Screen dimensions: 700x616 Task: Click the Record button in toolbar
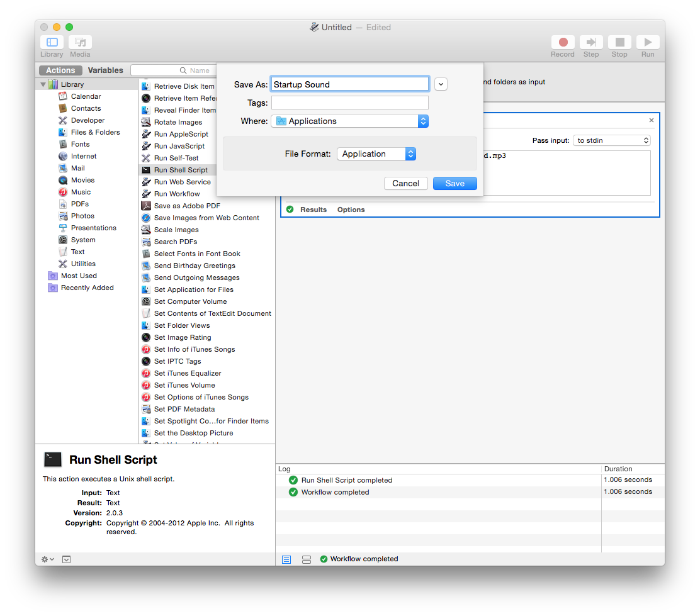[563, 43]
